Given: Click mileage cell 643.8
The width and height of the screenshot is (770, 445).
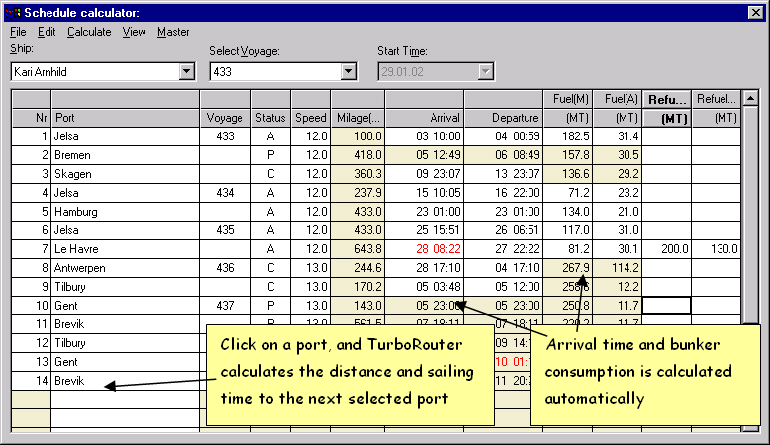Looking at the screenshot, I should (358, 249).
